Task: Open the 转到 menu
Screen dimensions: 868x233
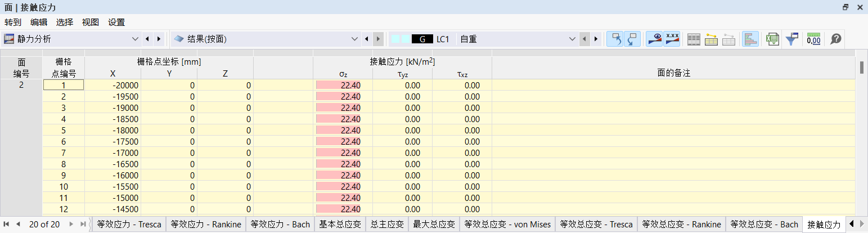Action: coord(13,23)
